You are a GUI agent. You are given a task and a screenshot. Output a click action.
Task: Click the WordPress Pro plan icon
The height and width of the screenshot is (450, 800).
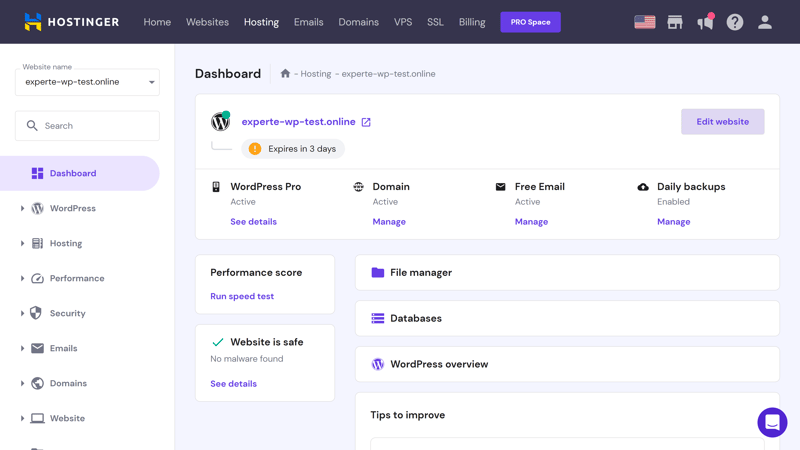click(216, 187)
